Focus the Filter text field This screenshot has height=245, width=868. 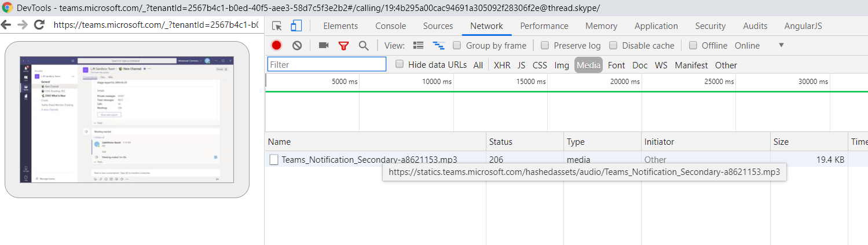pos(327,64)
